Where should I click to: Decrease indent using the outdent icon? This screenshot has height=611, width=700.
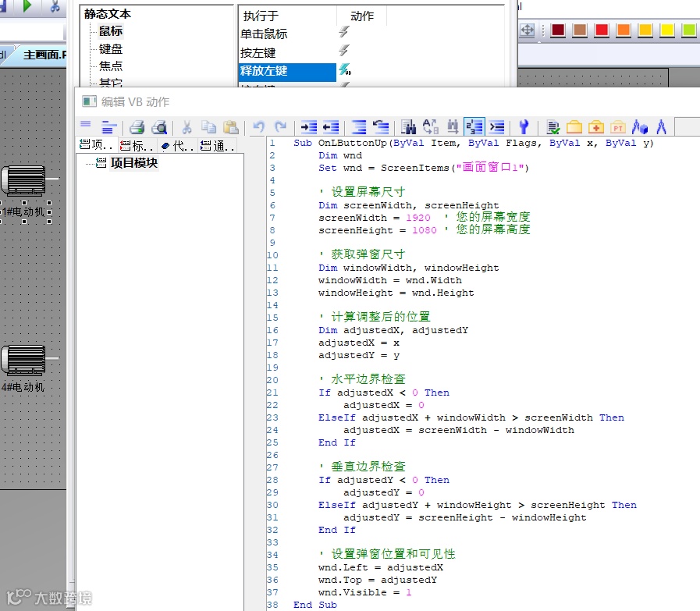tap(331, 127)
